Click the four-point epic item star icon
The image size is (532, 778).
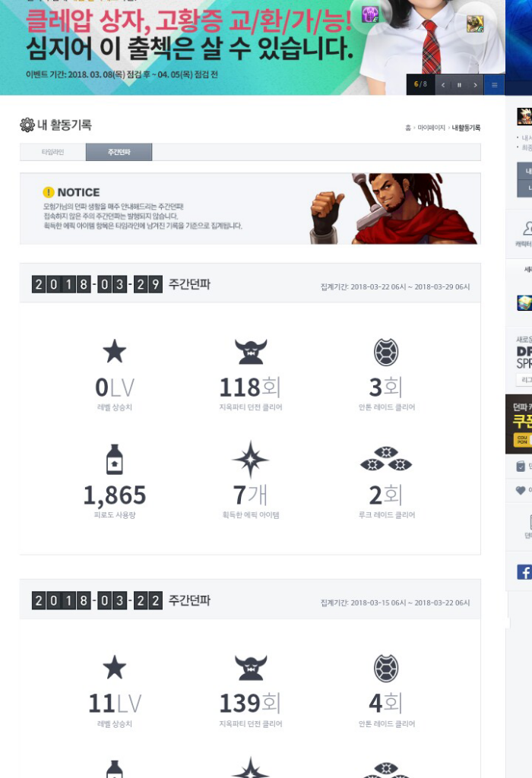pyautogui.click(x=251, y=459)
